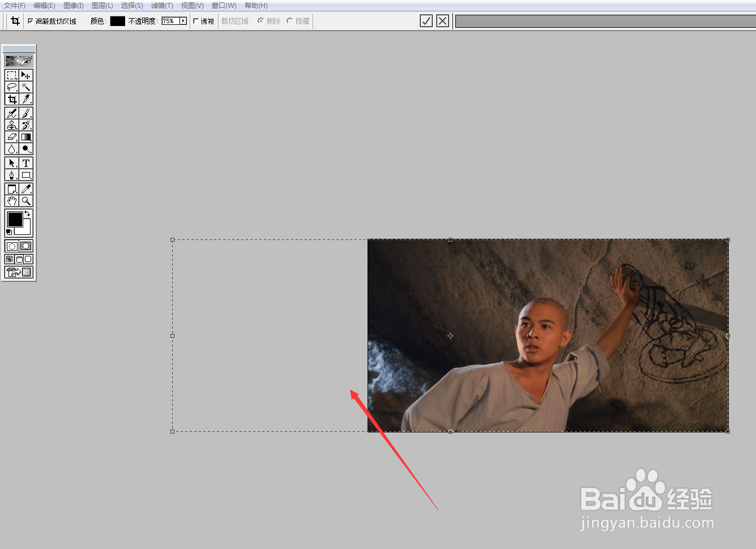Viewport: 756px width, 549px height.
Task: Open the 选择(S) menu
Action: (132, 6)
